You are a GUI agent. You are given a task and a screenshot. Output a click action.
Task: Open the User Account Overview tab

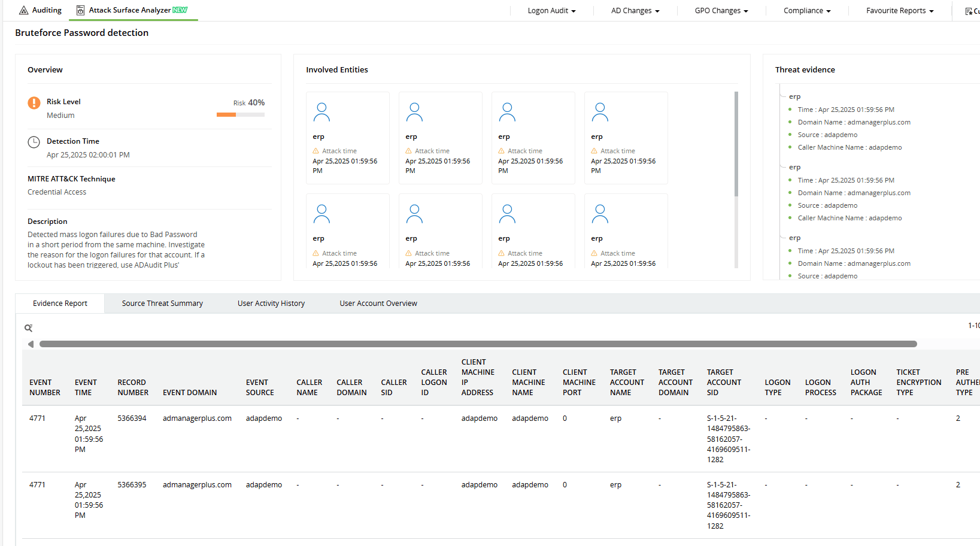click(x=378, y=303)
